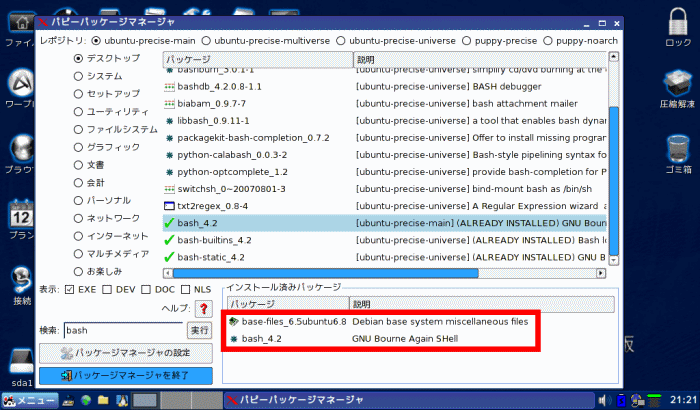Click the green checkmark beside bash_4.2
The width and height of the screenshot is (700, 410).
pyautogui.click(x=169, y=223)
